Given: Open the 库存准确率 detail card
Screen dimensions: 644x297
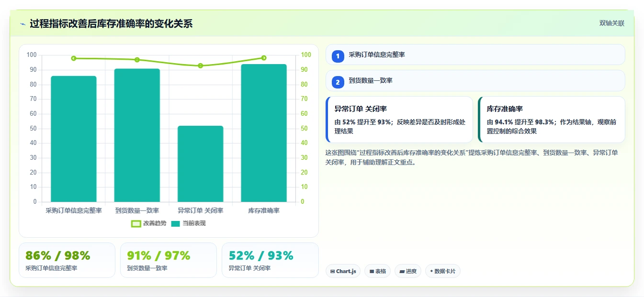Looking at the screenshot, I should pos(551,120).
